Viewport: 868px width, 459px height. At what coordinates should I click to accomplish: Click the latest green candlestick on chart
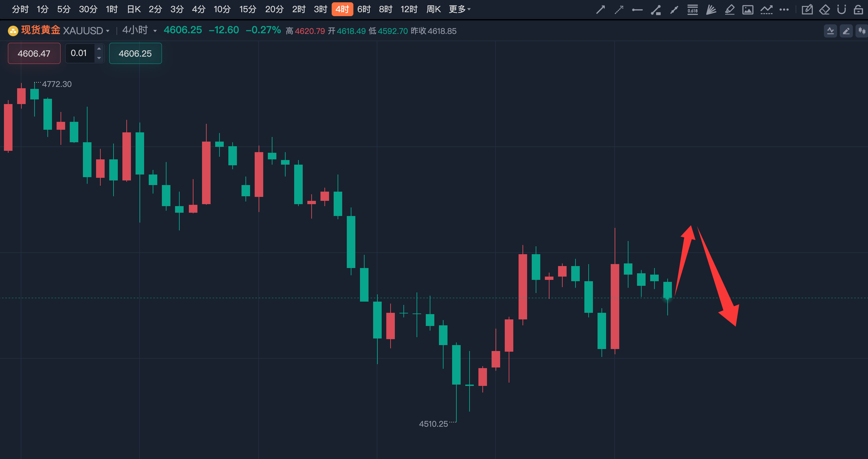(668, 290)
